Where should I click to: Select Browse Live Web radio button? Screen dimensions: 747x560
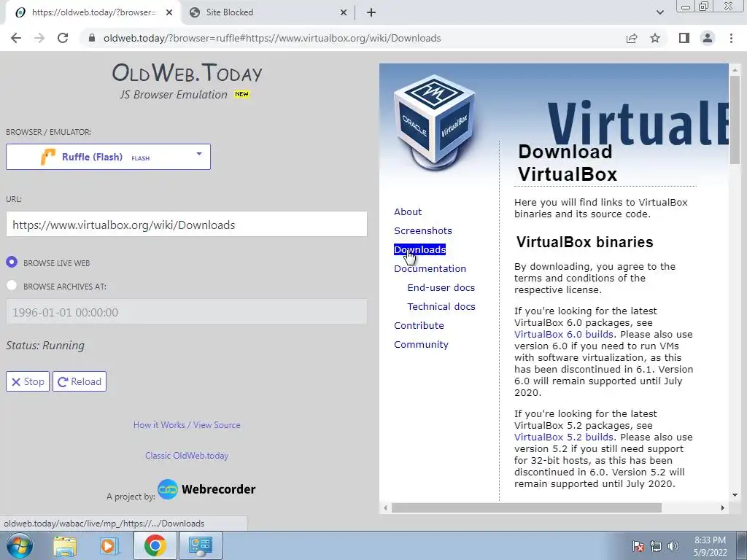12,262
